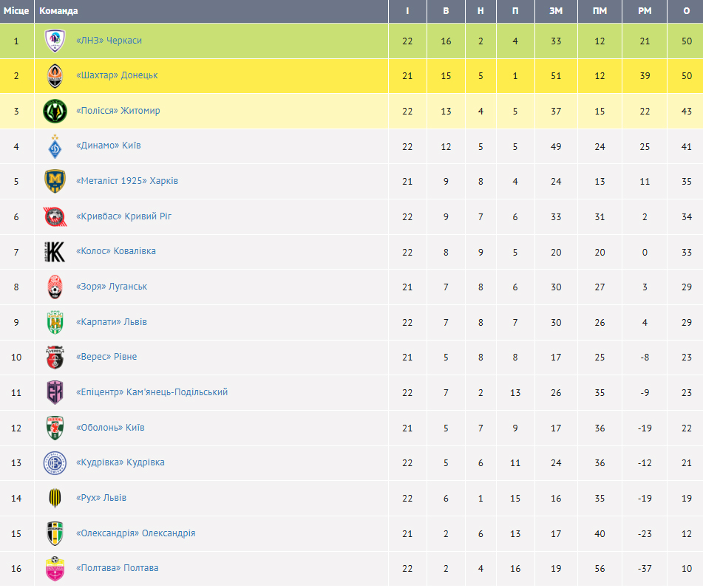
Task: Click the Rukh Lviv striped crest
Action: coord(55,499)
